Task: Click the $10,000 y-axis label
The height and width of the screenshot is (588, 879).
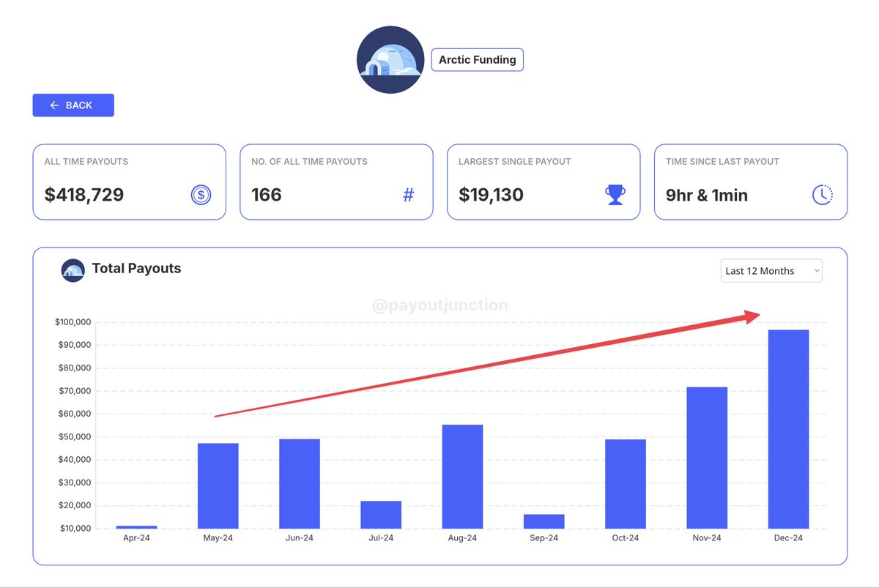Action: pyautogui.click(x=75, y=528)
